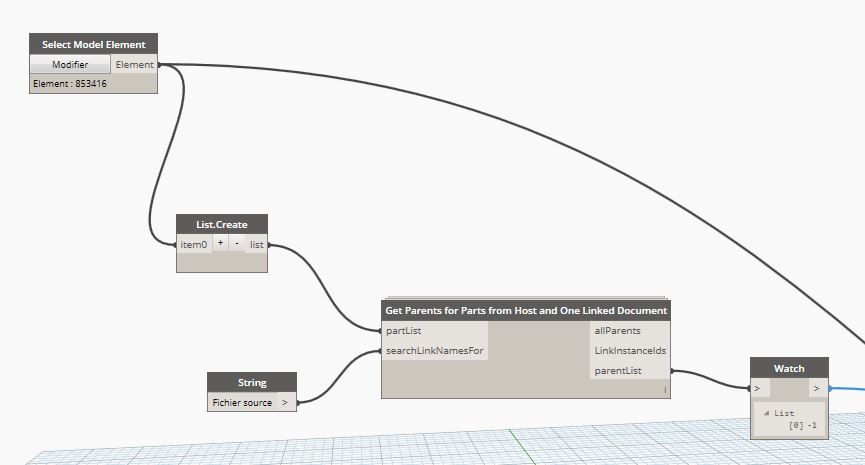Image resolution: width=865 pixels, height=465 pixels.
Task: Click the [0] -1 item in Watch list
Action: tap(803, 425)
